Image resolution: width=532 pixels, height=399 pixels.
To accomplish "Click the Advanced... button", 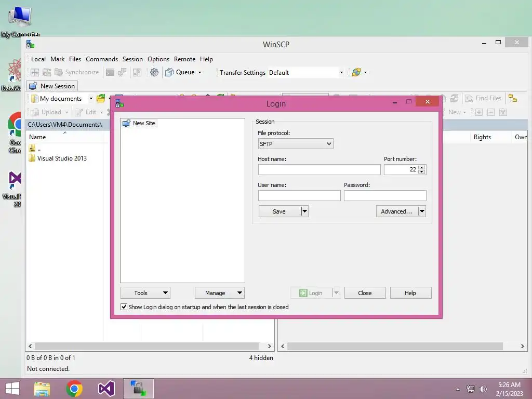I will click(396, 211).
